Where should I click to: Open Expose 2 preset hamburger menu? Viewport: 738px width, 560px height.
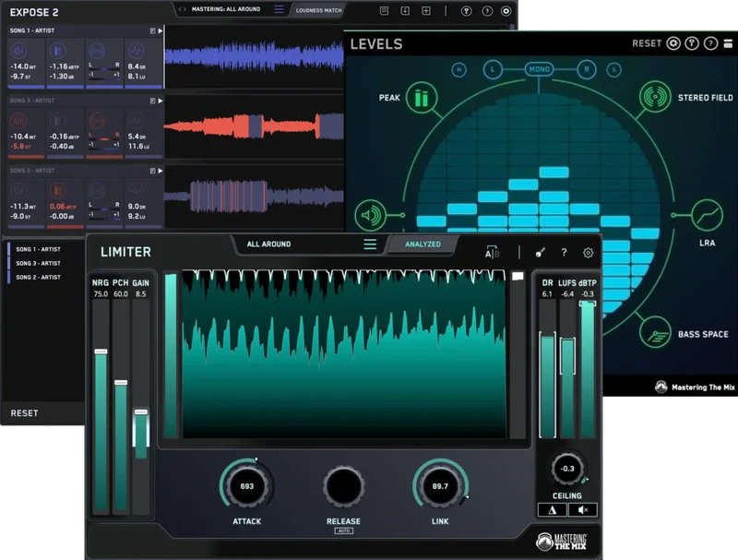(x=279, y=9)
